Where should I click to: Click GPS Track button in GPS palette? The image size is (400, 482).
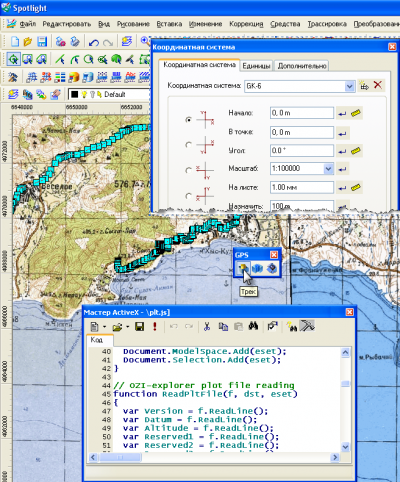(x=243, y=268)
